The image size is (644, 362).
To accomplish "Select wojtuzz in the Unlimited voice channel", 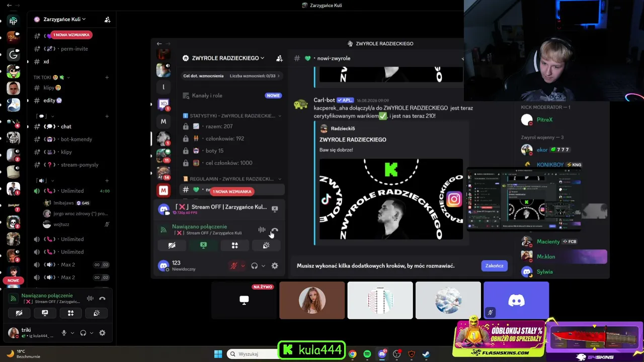I will tap(61, 224).
